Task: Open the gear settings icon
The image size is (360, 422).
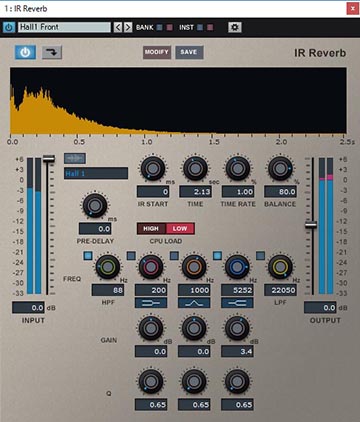Action: [x=235, y=27]
